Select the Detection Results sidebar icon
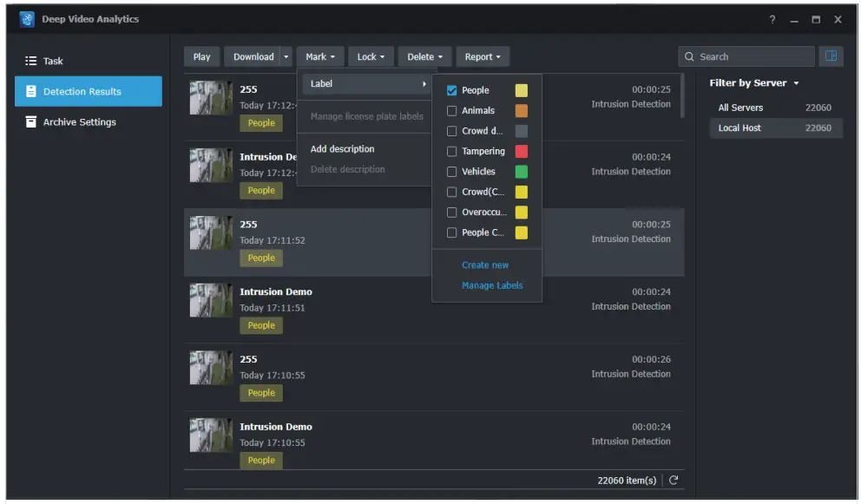Viewport: 861px width, 504px height. pyautogui.click(x=30, y=90)
